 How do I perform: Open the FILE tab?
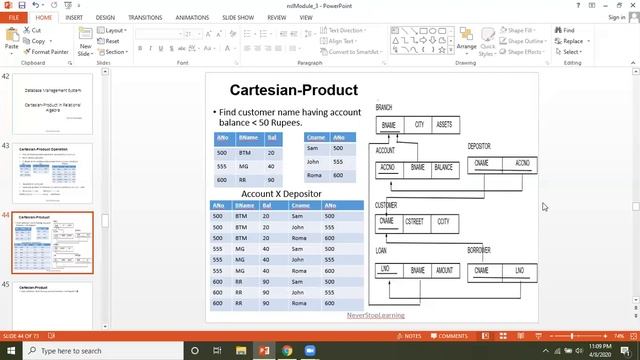pos(14,18)
